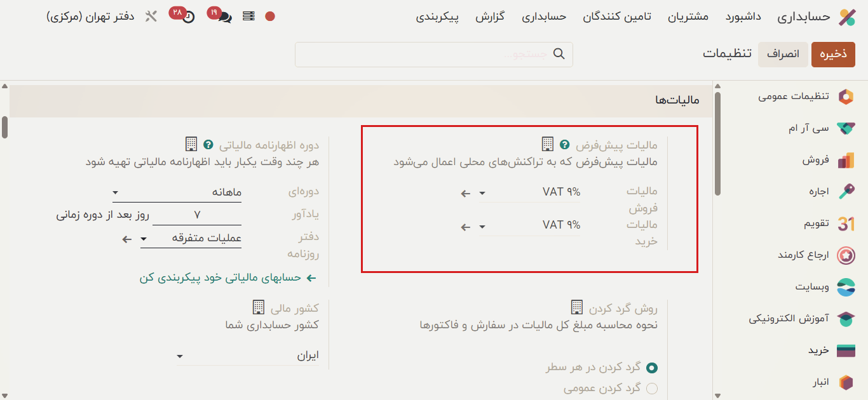This screenshot has width=868, height=400.
Task: Open the تامین کنندگان menu
Action: point(617,17)
